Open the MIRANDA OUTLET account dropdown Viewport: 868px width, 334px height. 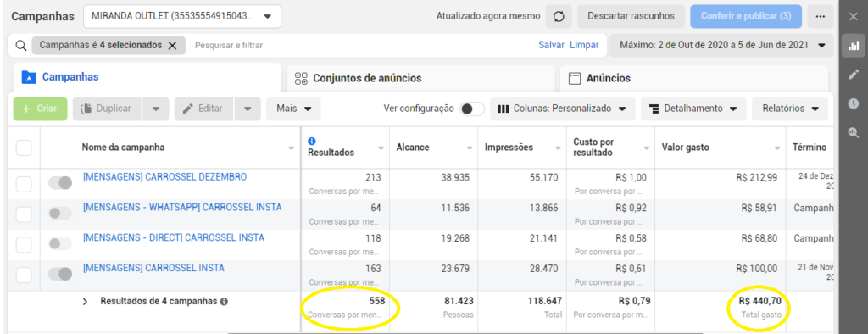pos(182,17)
